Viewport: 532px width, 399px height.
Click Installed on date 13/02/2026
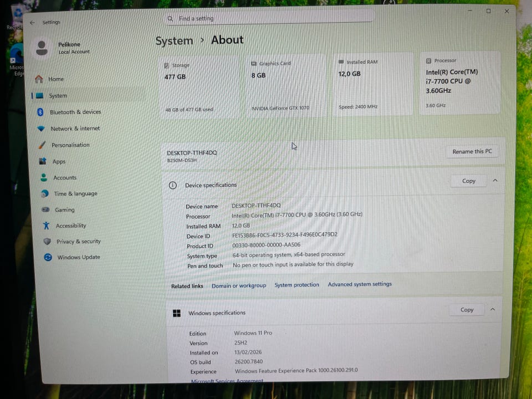pos(248,352)
